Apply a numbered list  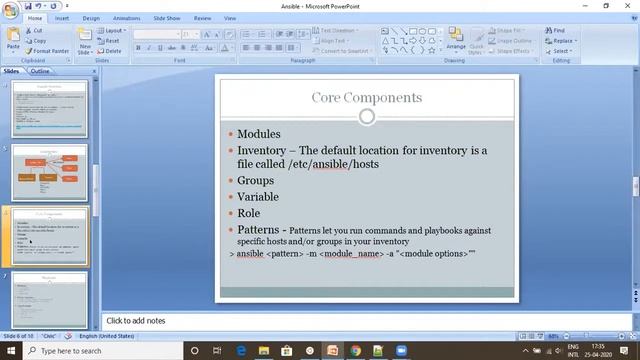click(x=262, y=34)
